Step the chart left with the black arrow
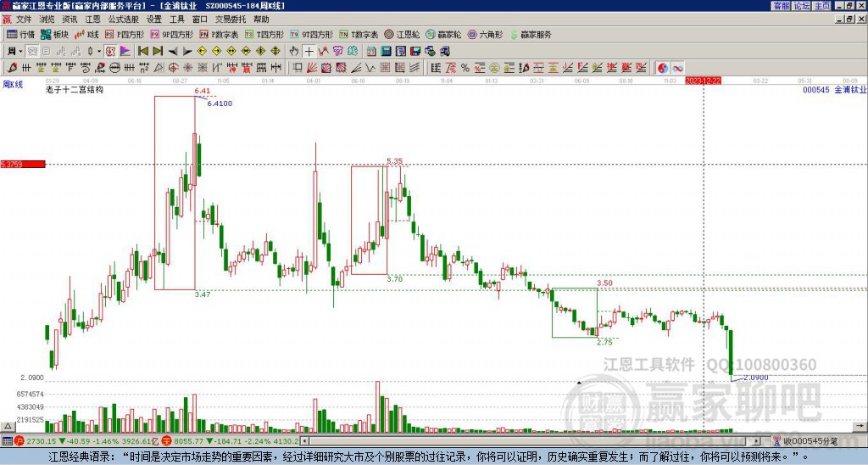The height and width of the screenshot is (465, 868). [x=173, y=52]
